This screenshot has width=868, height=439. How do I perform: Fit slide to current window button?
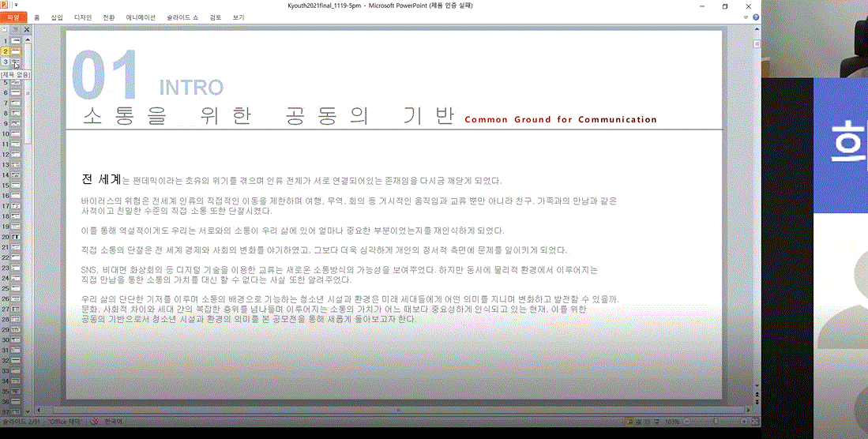coord(755,422)
